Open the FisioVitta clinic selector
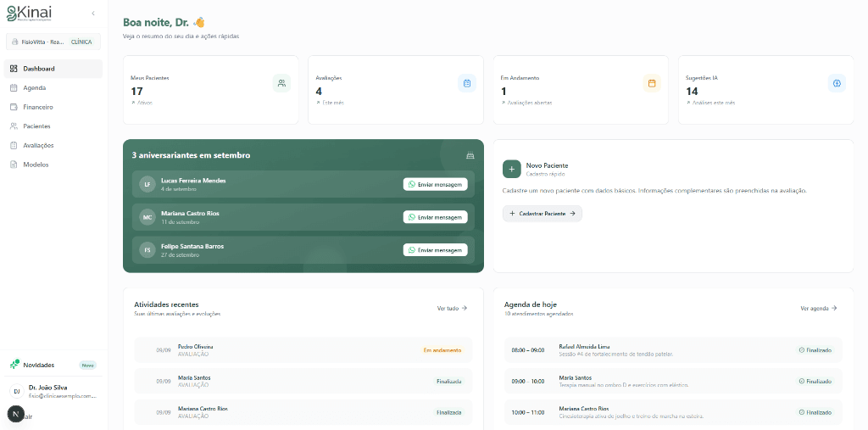Image resolution: width=868 pixels, height=430 pixels. coord(53,42)
